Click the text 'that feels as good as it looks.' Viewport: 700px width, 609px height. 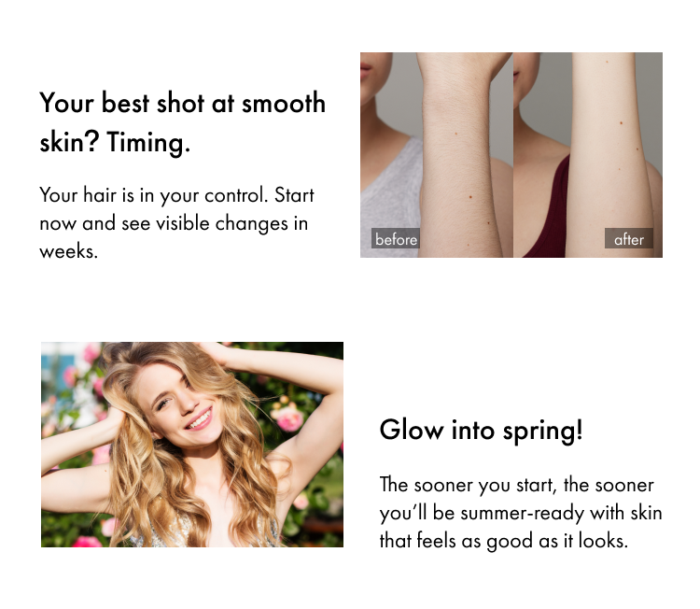tap(504, 541)
